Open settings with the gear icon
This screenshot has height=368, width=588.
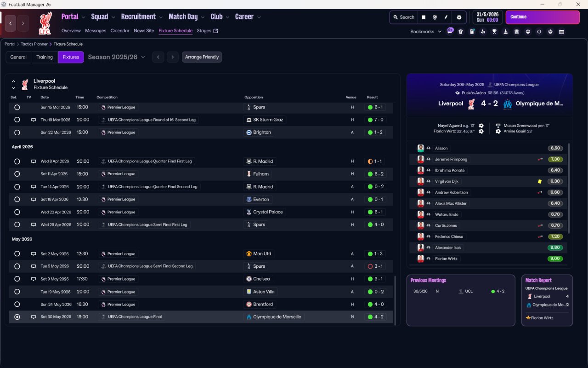point(459,17)
